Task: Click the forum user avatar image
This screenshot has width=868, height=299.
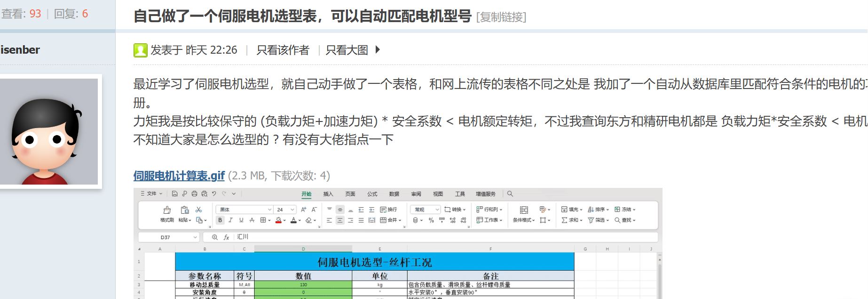Action: pos(49,131)
